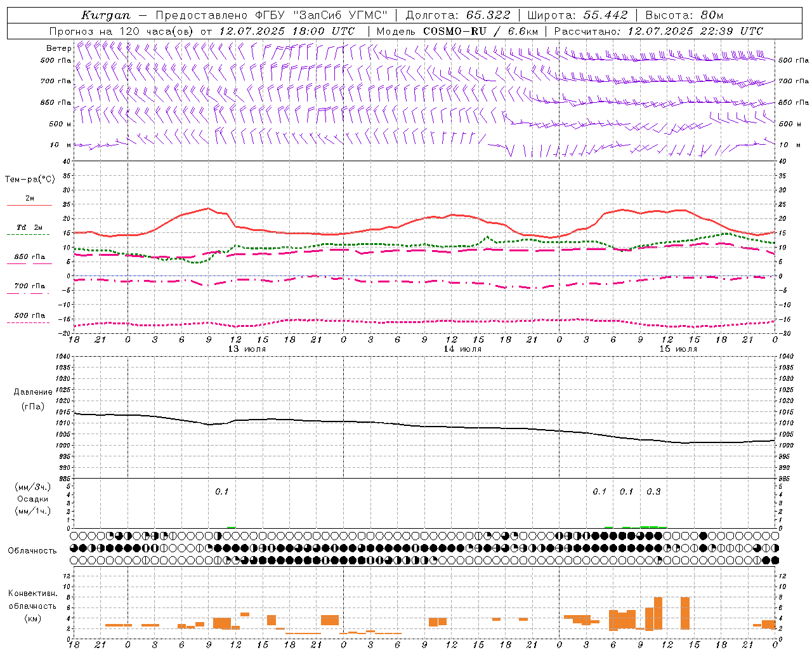Click the "Конвективн." convective cloud label
Image resolution: width=812 pixels, height=650 pixels.
(32, 594)
